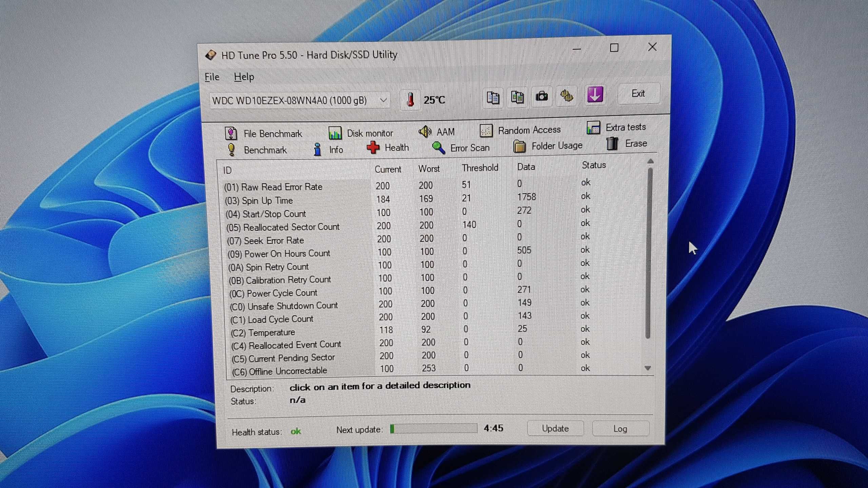Click the Status column header
This screenshot has width=868, height=488.
594,165
